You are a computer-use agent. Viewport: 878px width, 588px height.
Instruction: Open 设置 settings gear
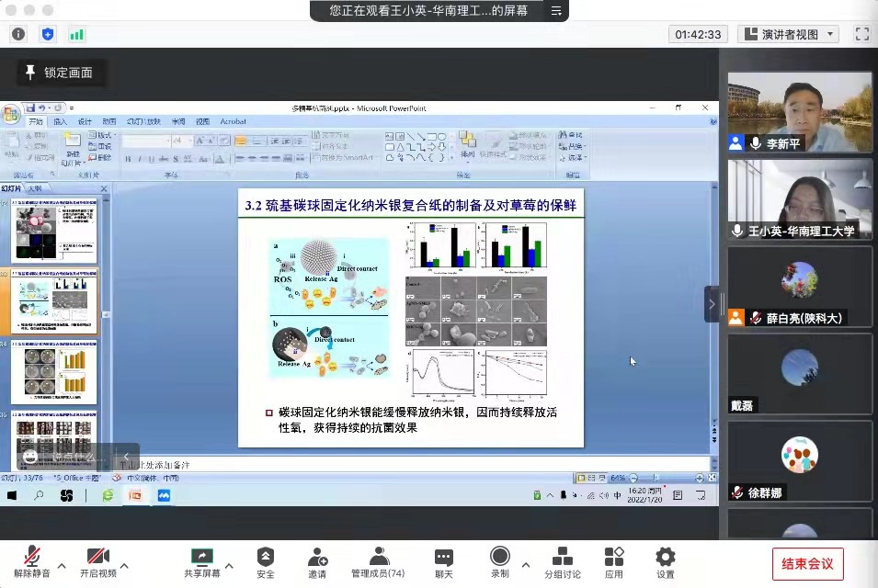[665, 557]
